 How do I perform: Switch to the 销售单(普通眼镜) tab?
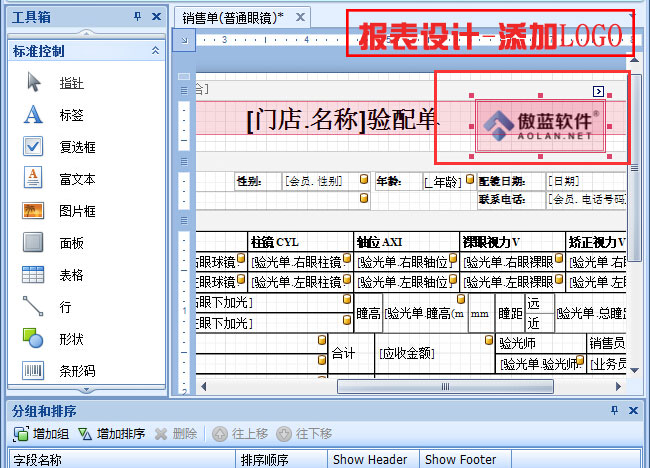233,18
